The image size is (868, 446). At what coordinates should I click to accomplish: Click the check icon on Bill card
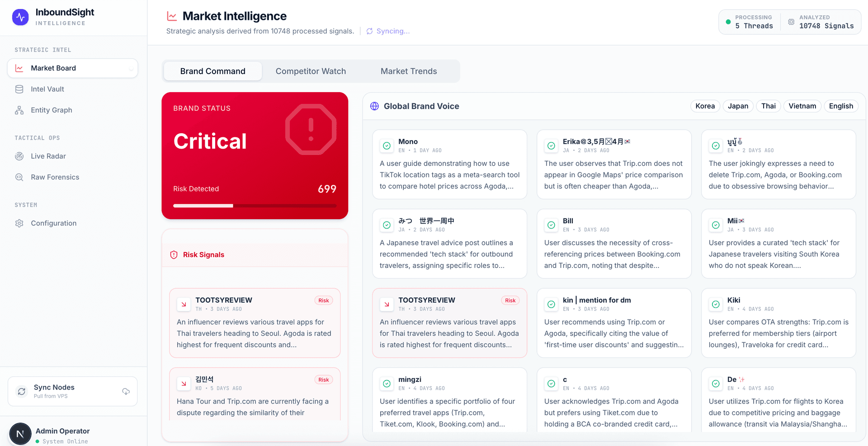551,225
